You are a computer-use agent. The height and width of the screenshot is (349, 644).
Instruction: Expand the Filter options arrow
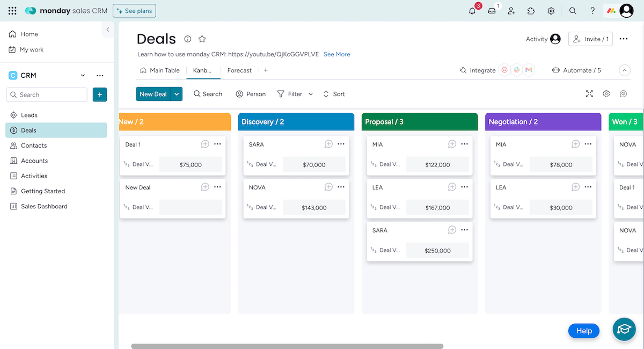[x=310, y=94]
